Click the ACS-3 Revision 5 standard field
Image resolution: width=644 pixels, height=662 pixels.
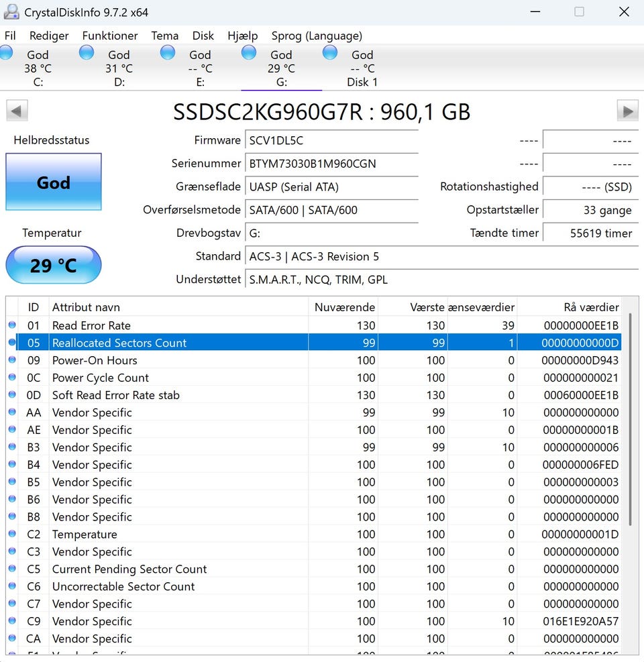point(441,257)
